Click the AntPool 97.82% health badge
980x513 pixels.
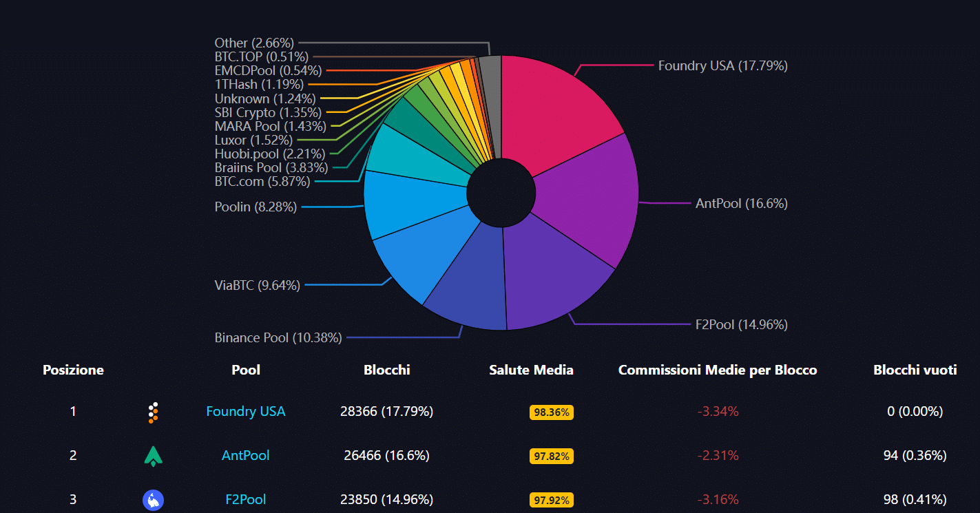click(552, 457)
